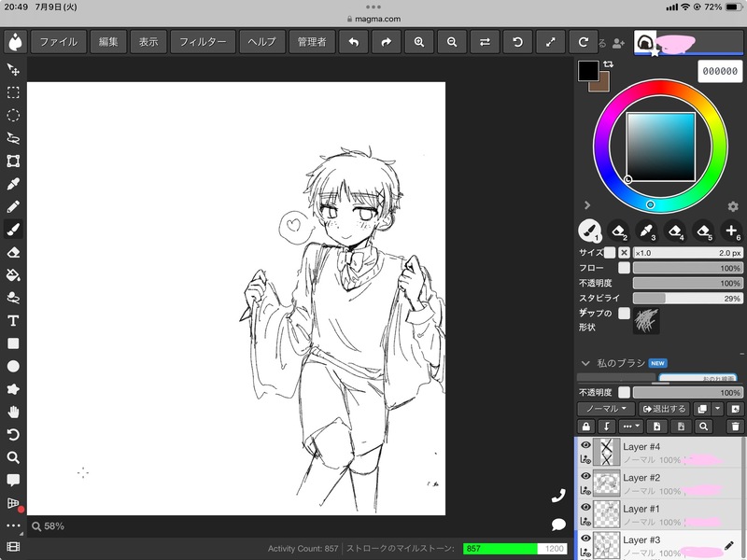Add a new brush slot with plus

[x=731, y=231]
